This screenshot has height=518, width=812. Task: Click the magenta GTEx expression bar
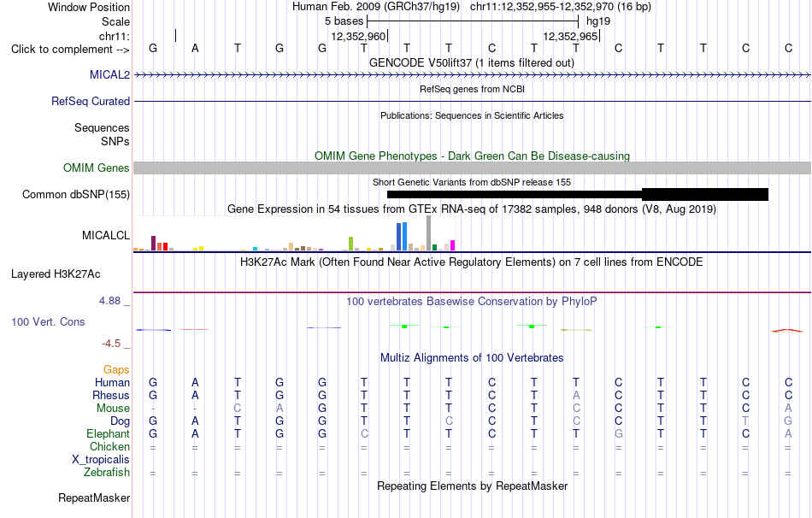453,245
